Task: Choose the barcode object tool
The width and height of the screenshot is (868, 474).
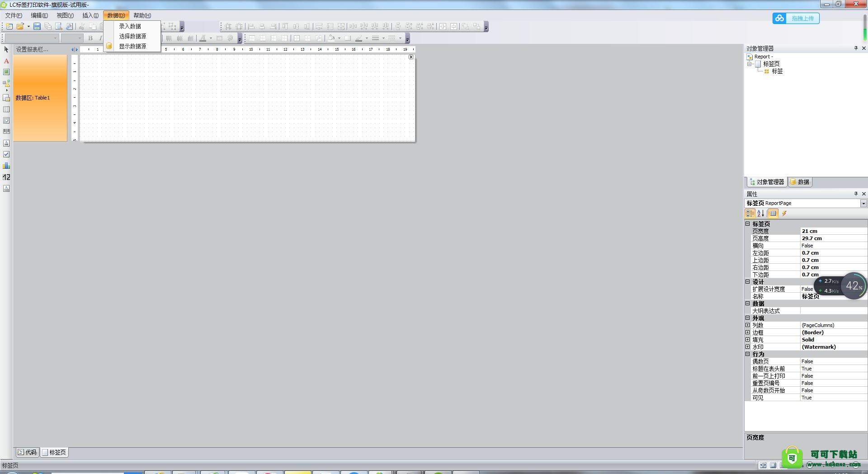Action: [6, 131]
